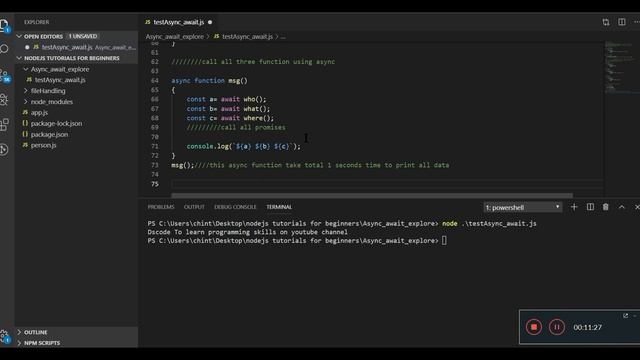
Task: Click the "call all promises" comment
Action: click(236, 127)
